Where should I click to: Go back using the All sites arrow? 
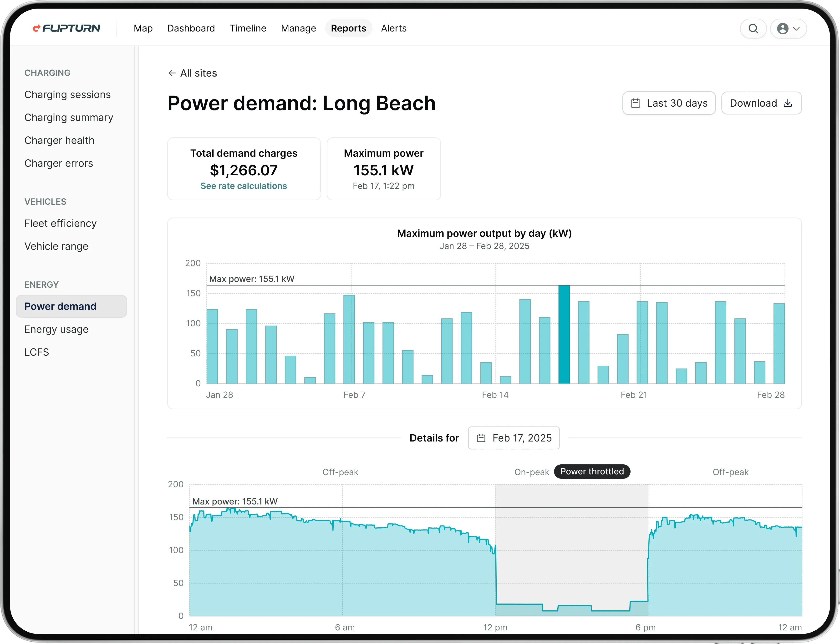pos(172,73)
